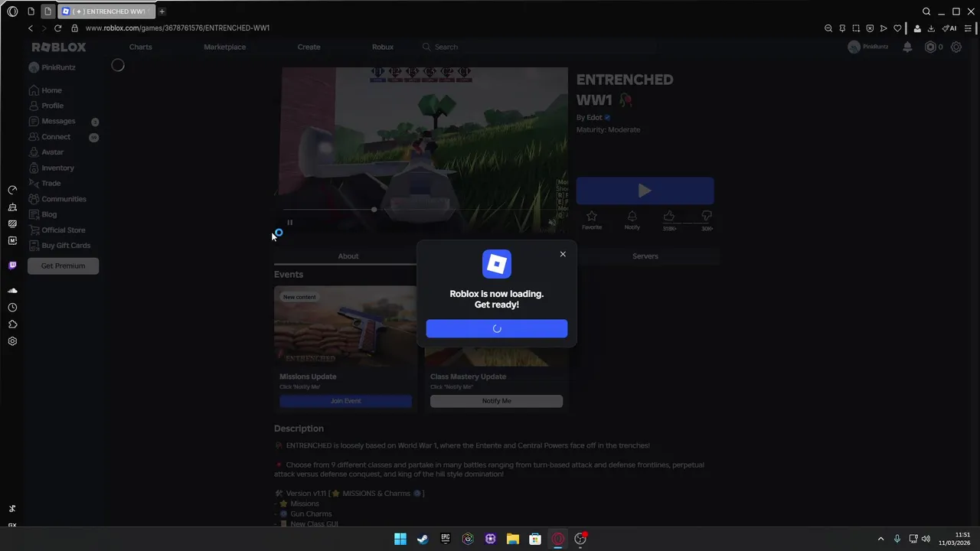
Task: Open the SoundCloud sidebar icon
Action: click(12, 291)
